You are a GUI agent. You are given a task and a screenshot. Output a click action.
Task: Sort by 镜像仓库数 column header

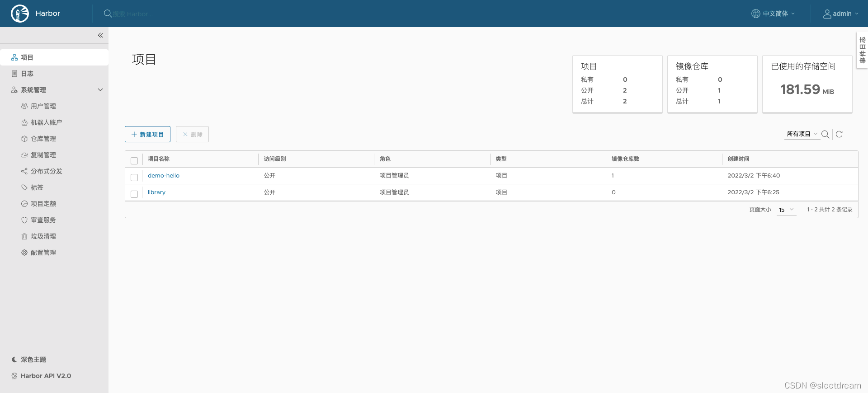click(x=625, y=159)
